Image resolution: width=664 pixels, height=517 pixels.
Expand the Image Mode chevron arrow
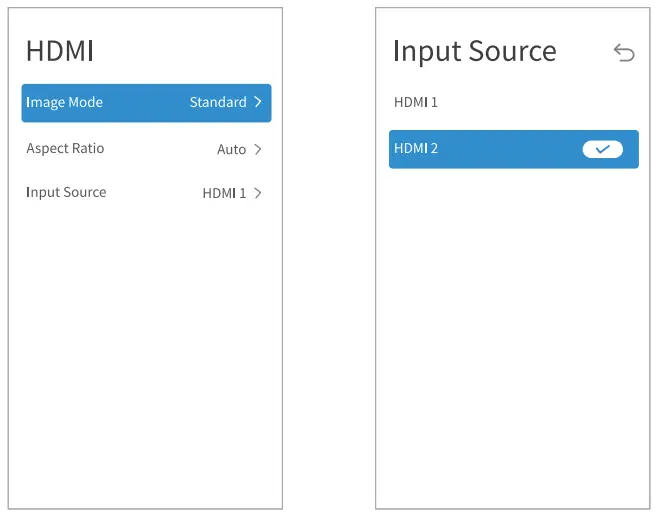(258, 102)
